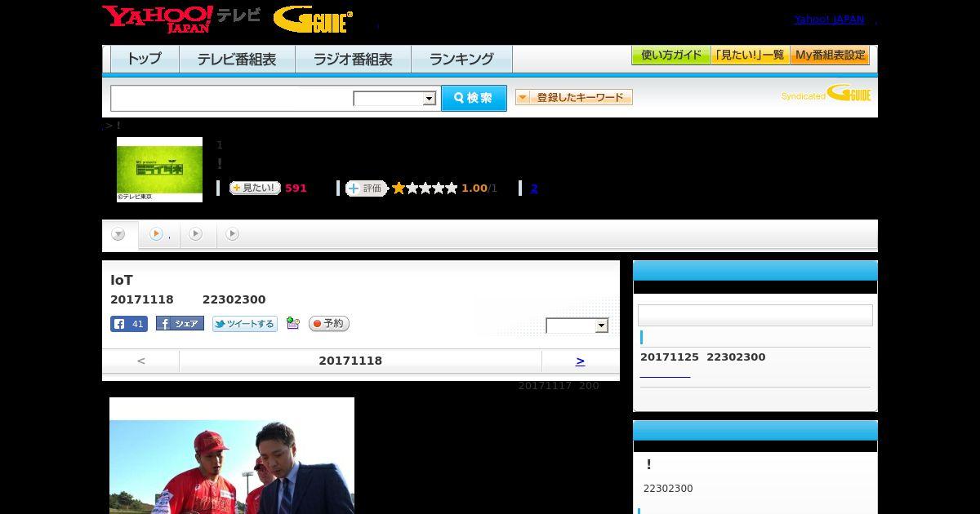The width and height of the screenshot is (980, 514).
Task: Select the fourth tab with gray play icon
Action: [x=233, y=235]
